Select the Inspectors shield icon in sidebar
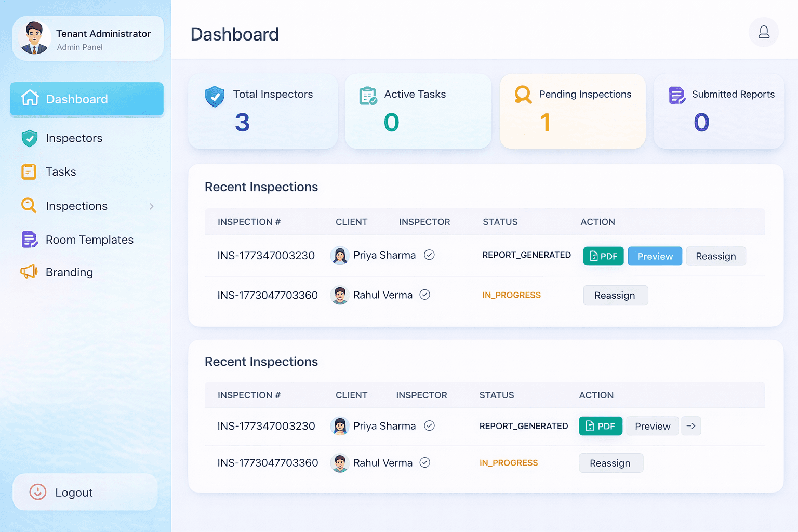The height and width of the screenshot is (532, 798). pyautogui.click(x=30, y=138)
